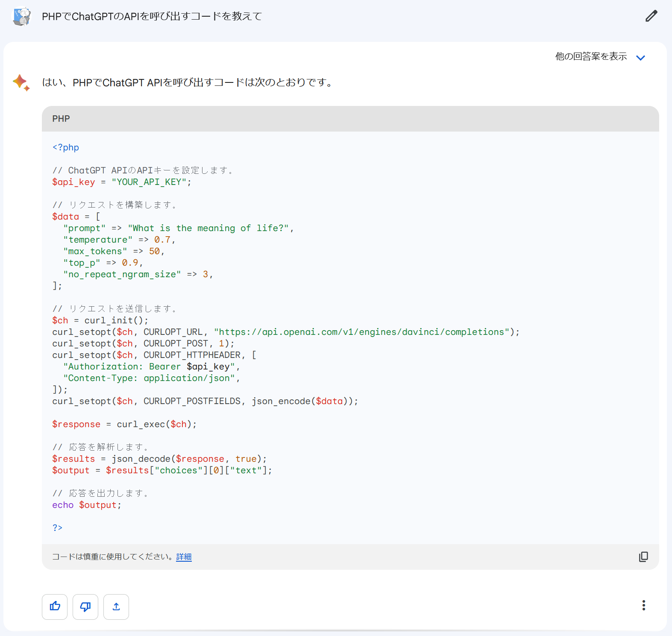This screenshot has width=672, height=636.
Task: Click the 他の回答案を表示 label
Action: pyautogui.click(x=591, y=56)
